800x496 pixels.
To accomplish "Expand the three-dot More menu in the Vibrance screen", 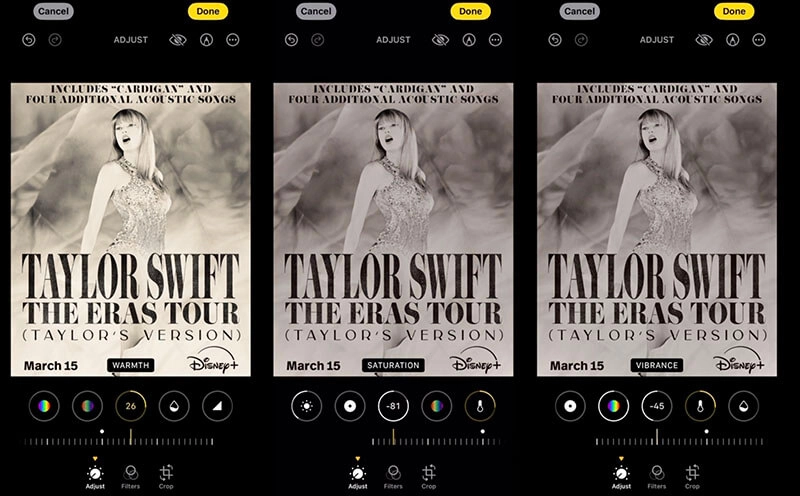I will 759,40.
